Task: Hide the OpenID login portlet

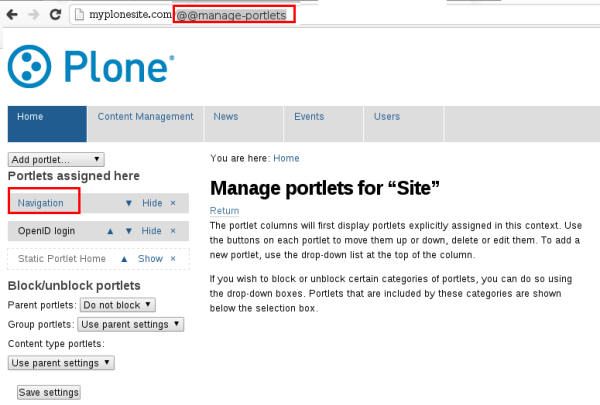Action: pyautogui.click(x=152, y=231)
